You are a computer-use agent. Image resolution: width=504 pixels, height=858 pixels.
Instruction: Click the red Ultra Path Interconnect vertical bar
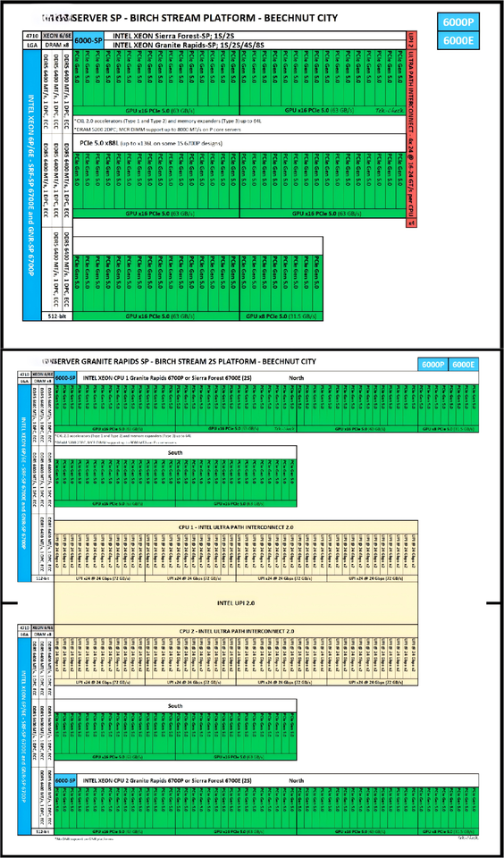[x=412, y=125]
